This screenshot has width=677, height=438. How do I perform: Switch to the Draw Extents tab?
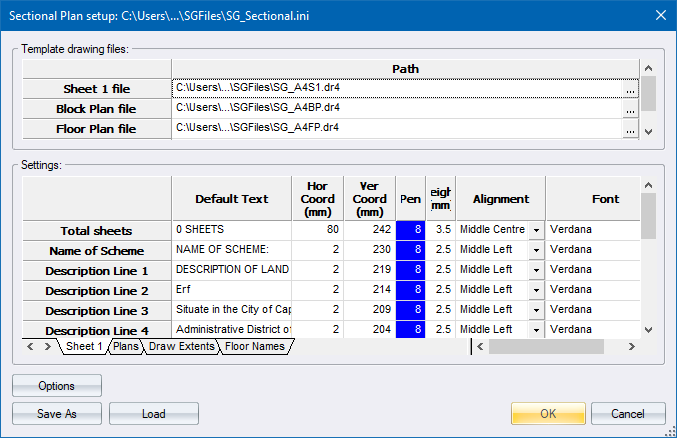179,347
